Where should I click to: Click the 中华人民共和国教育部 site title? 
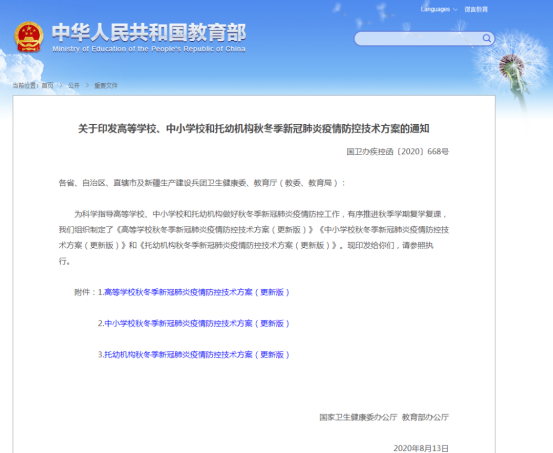[149, 32]
